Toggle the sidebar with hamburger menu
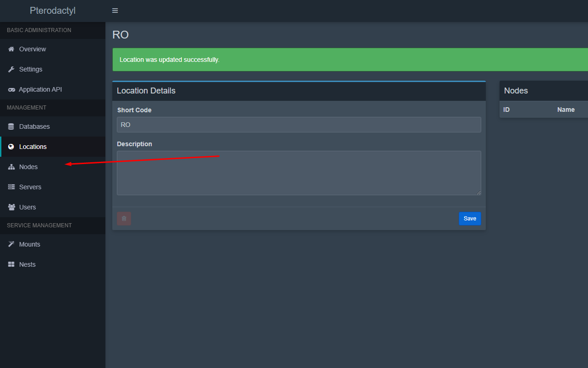Viewport: 588px width, 368px height. click(x=115, y=11)
